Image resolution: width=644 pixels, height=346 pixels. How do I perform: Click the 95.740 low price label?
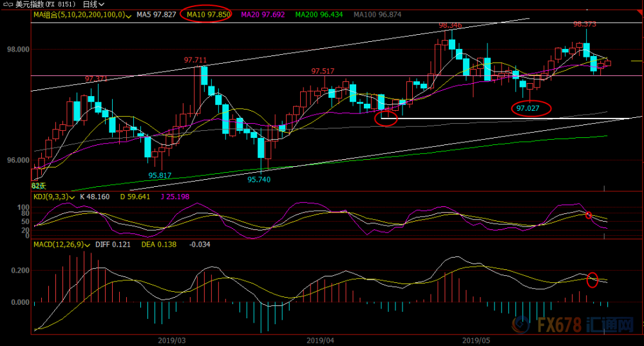[259, 180]
